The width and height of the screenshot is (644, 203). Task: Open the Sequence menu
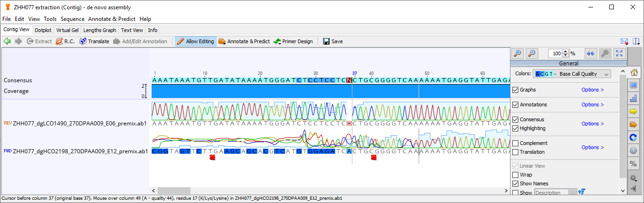(x=72, y=19)
